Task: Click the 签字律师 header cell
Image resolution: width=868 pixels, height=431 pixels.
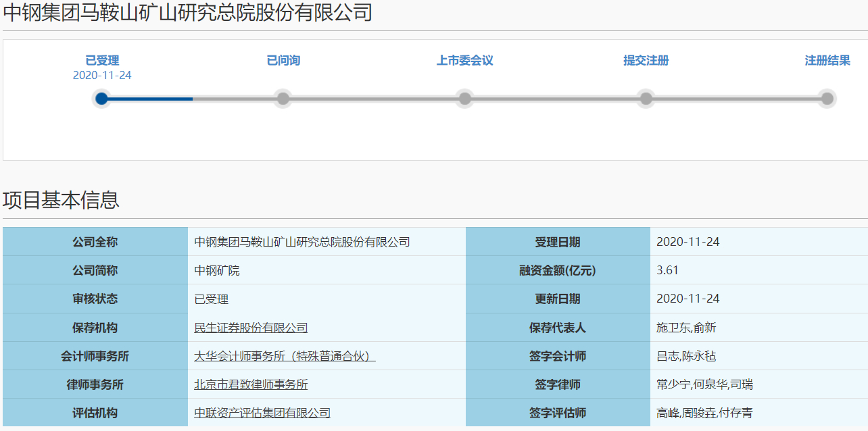Action: point(558,384)
